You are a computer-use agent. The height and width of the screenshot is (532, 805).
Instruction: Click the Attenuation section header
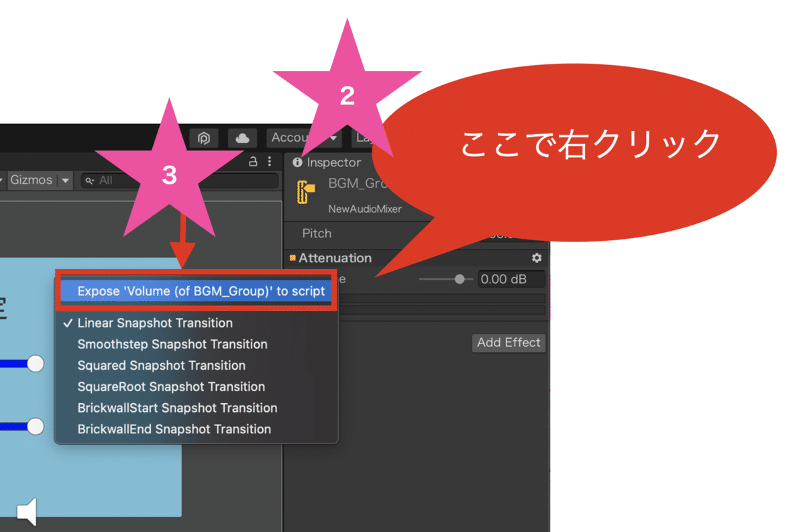pyautogui.click(x=335, y=258)
